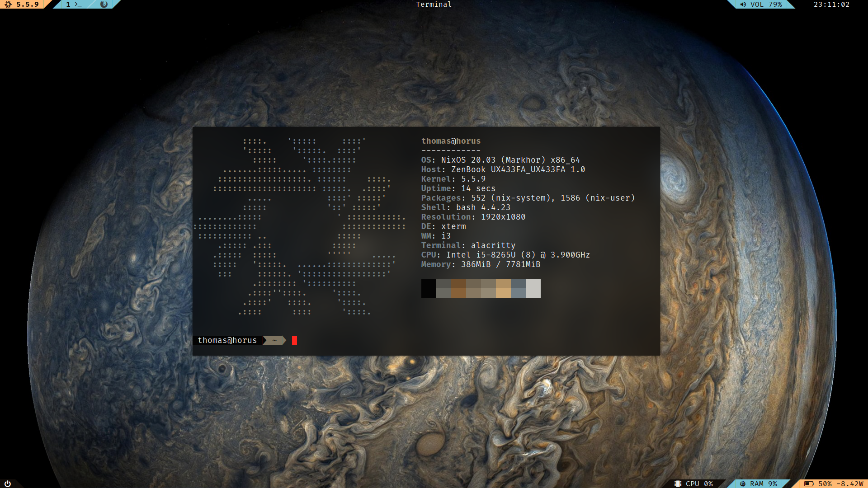Click the light grey swatch in terminal palette
This screenshot has width=868, height=488.
click(x=533, y=288)
